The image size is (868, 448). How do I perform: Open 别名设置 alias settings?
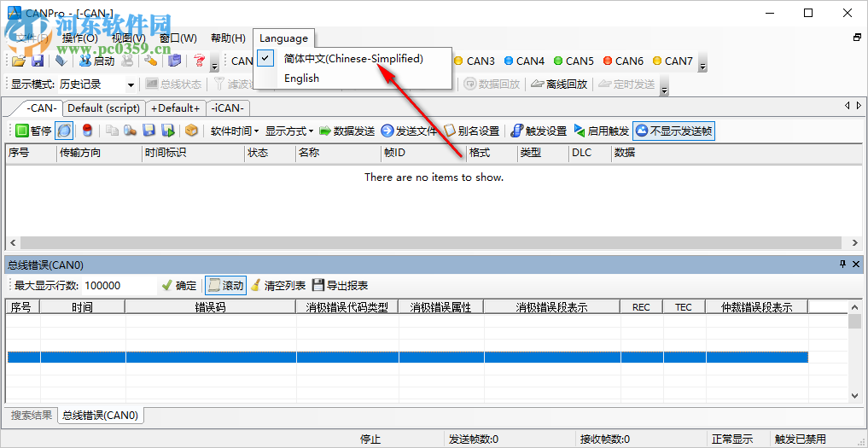pos(472,131)
